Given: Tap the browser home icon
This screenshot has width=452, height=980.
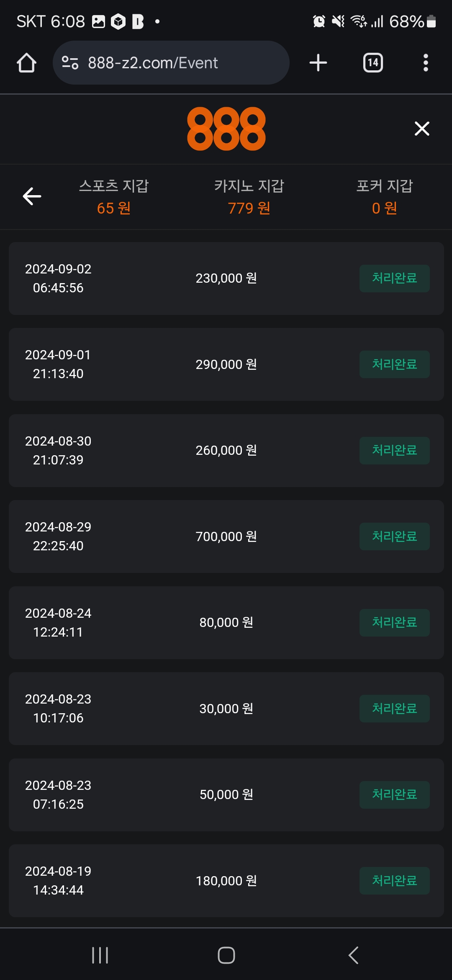Looking at the screenshot, I should click(26, 63).
